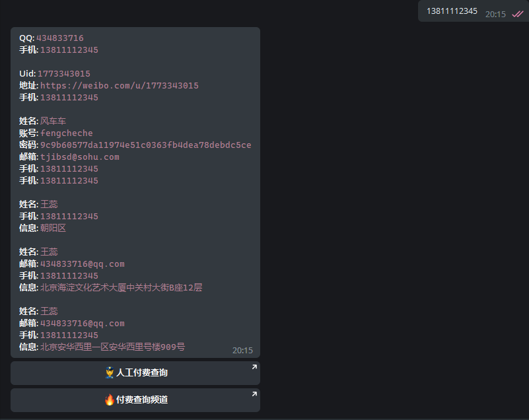Click the fire emoji on 付费查询频道
The image size is (529, 420).
(110, 400)
